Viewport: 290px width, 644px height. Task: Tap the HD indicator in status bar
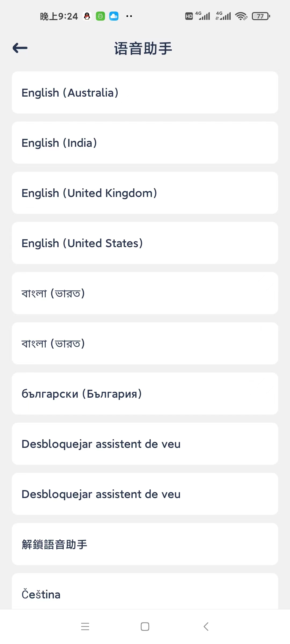click(189, 16)
